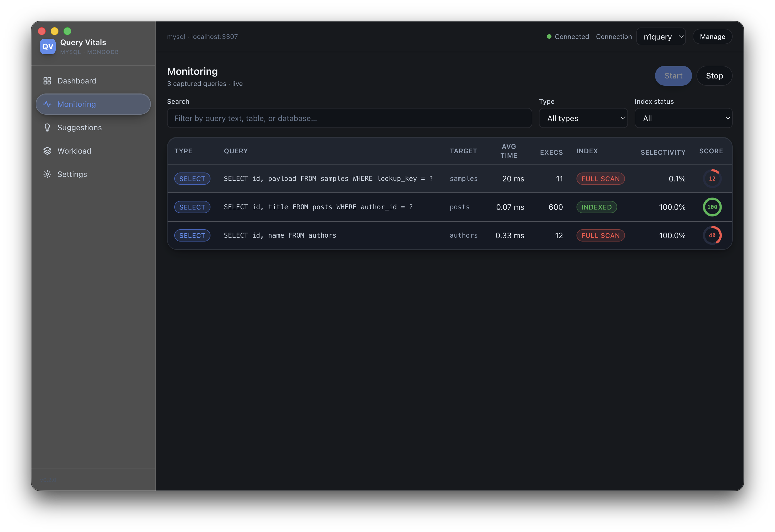The width and height of the screenshot is (775, 532).
Task: Click the samples target cell
Action: [463, 179]
